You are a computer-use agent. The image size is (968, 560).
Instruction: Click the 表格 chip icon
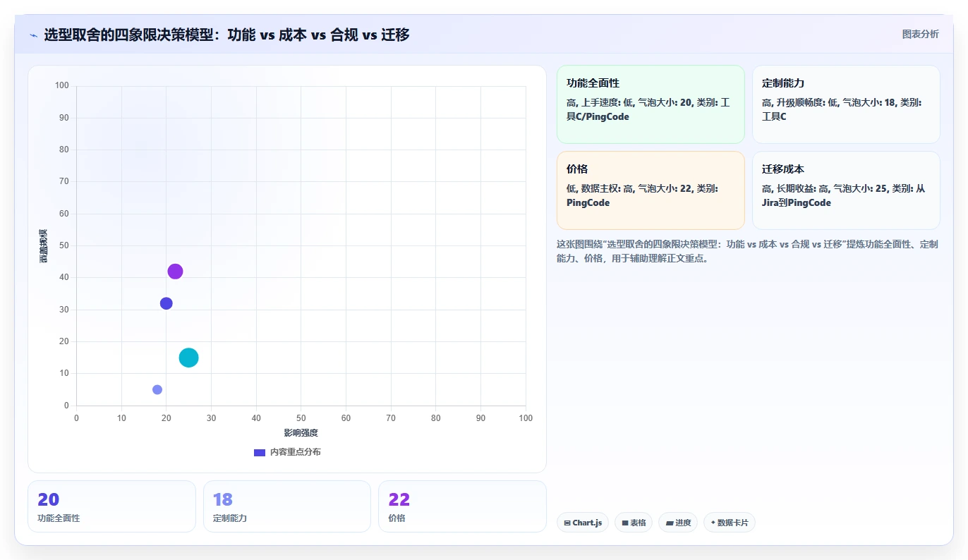click(x=624, y=523)
